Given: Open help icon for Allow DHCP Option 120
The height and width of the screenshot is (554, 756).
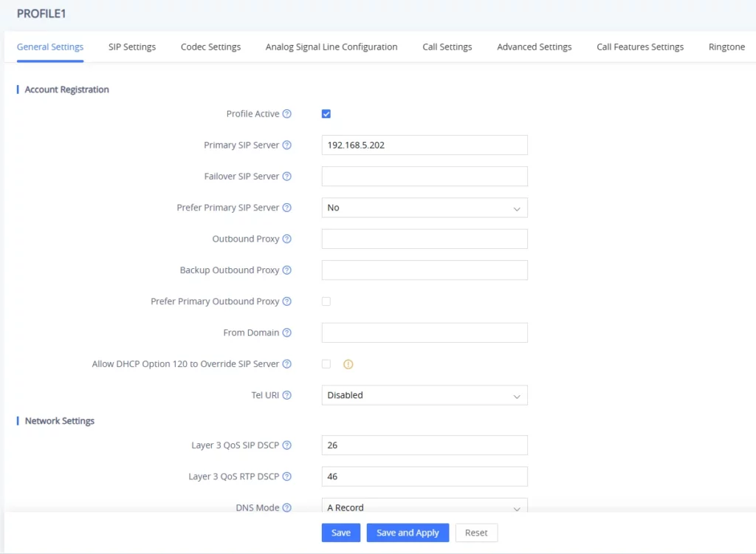Looking at the screenshot, I should (287, 364).
